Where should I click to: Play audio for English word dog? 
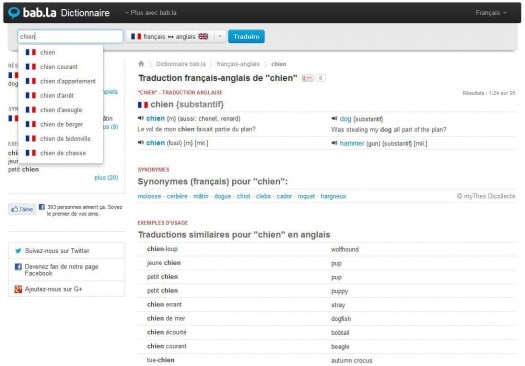tap(334, 118)
